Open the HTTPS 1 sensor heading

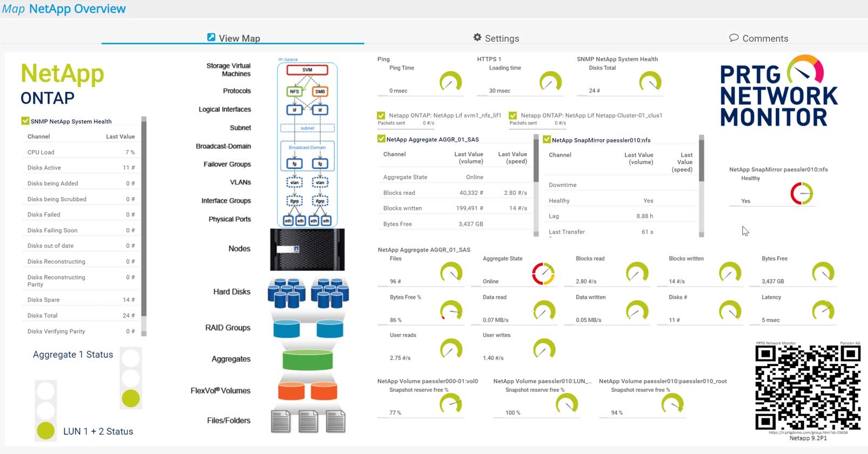[489, 59]
